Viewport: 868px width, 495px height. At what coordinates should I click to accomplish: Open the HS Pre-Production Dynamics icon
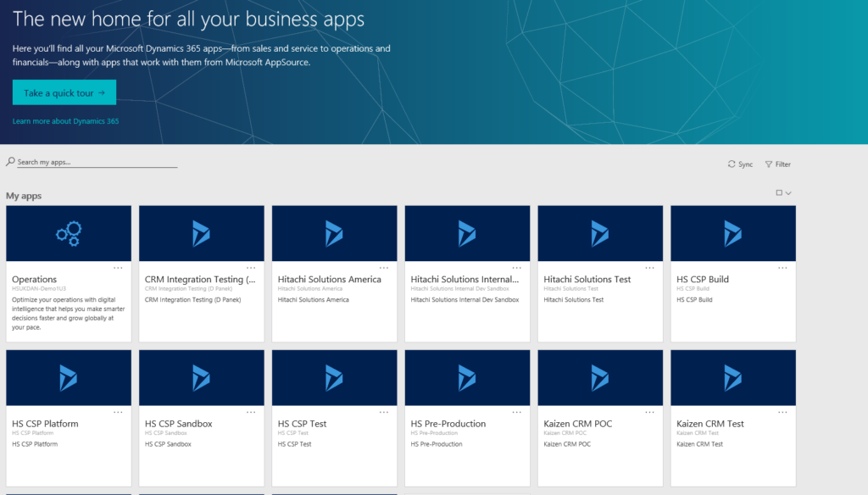(467, 378)
